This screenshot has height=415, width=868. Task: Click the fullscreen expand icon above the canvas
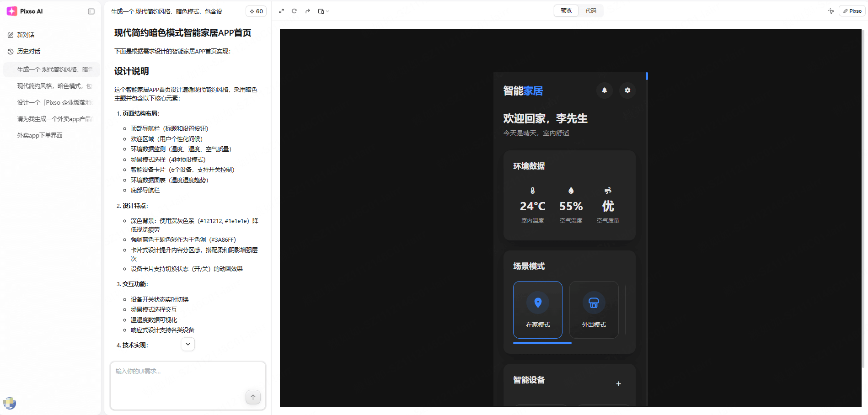tap(281, 11)
